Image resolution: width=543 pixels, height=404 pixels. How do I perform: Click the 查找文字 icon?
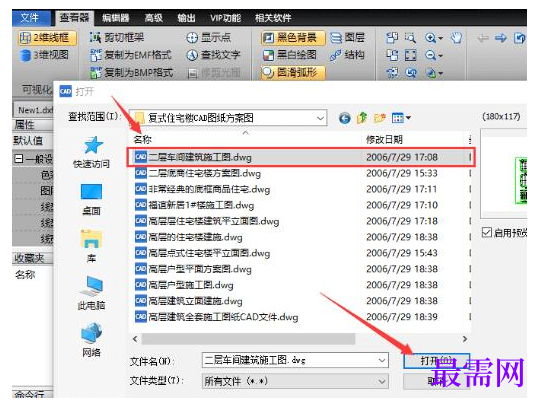(x=192, y=55)
